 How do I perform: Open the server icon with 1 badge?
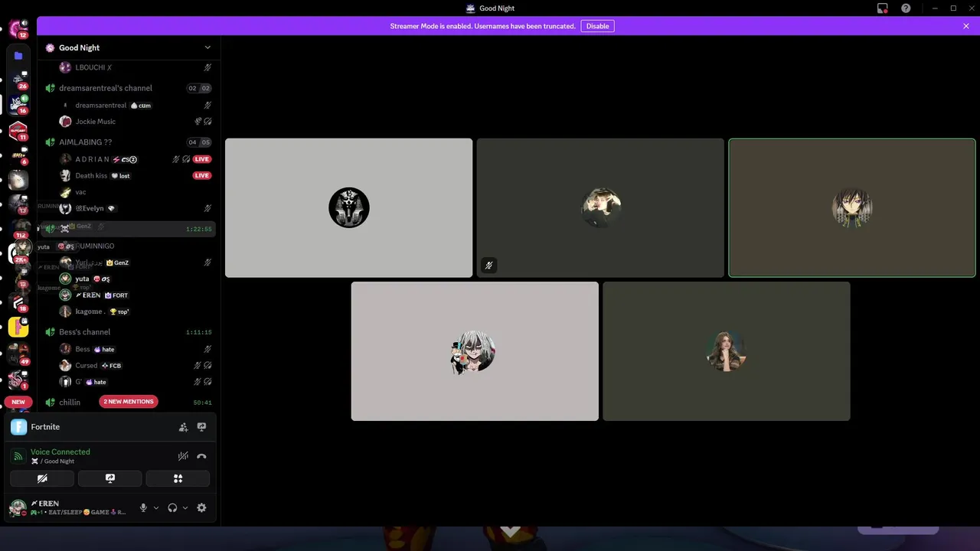point(18,380)
